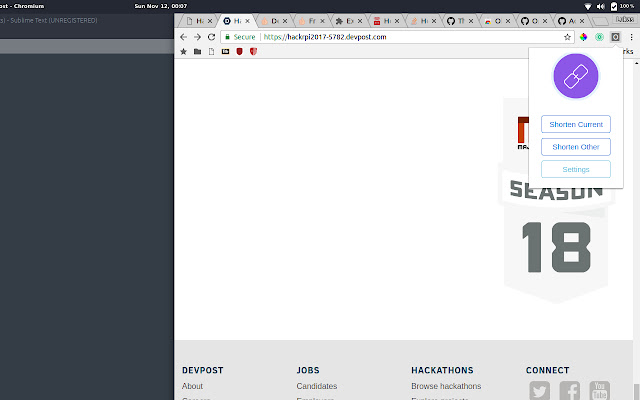The width and height of the screenshot is (640, 400).
Task: Click the Candidates link under Jobs
Action: (317, 386)
